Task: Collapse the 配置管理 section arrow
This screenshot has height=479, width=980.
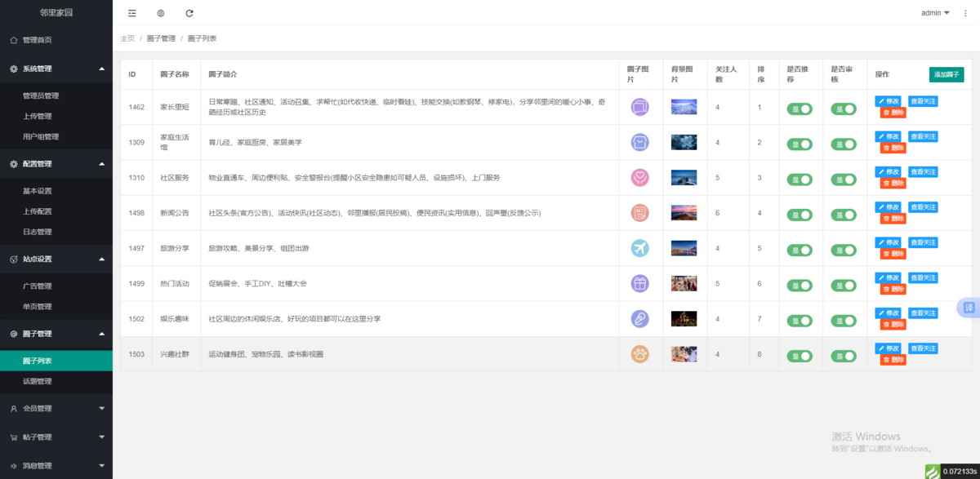Action: tap(101, 164)
